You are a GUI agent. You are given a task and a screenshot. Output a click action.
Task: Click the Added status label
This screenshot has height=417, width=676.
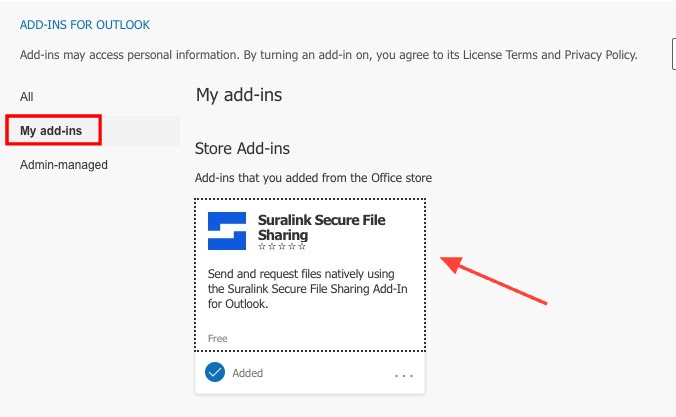pyautogui.click(x=247, y=373)
